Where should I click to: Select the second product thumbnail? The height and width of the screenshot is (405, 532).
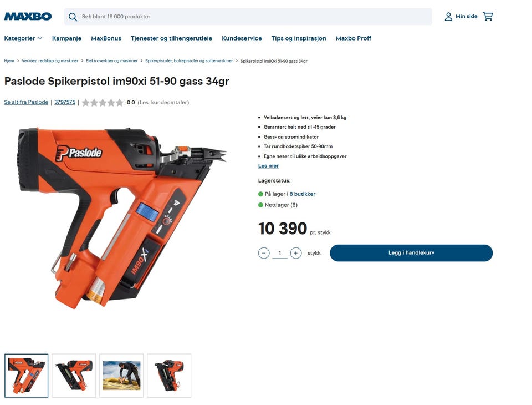point(74,376)
